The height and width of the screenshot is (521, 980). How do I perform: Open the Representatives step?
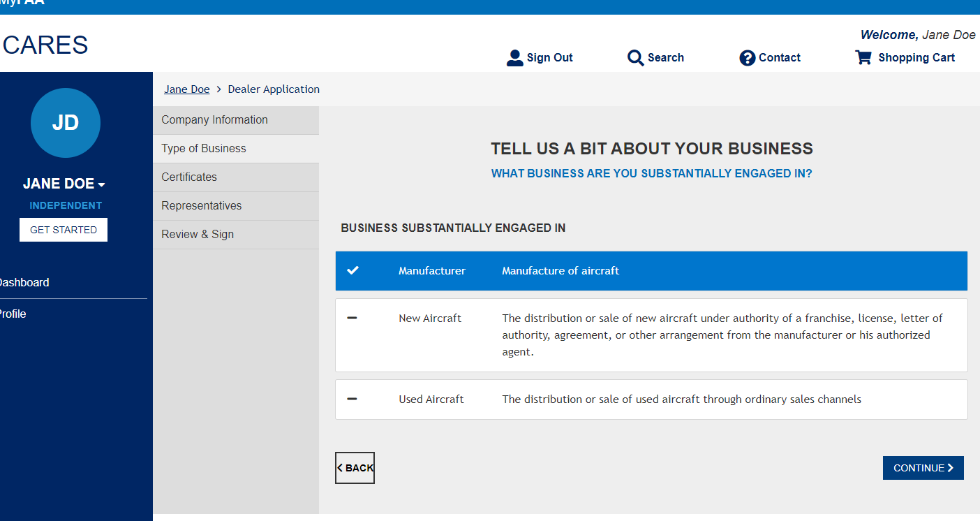[x=202, y=206]
